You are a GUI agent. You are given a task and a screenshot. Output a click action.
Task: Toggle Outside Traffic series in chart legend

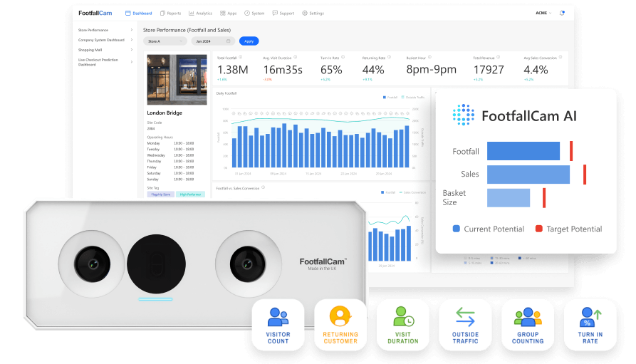(x=412, y=97)
